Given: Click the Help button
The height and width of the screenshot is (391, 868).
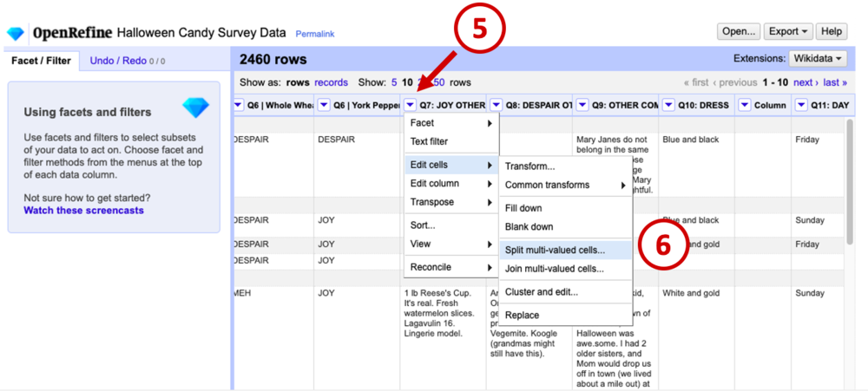Looking at the screenshot, I should [832, 31].
